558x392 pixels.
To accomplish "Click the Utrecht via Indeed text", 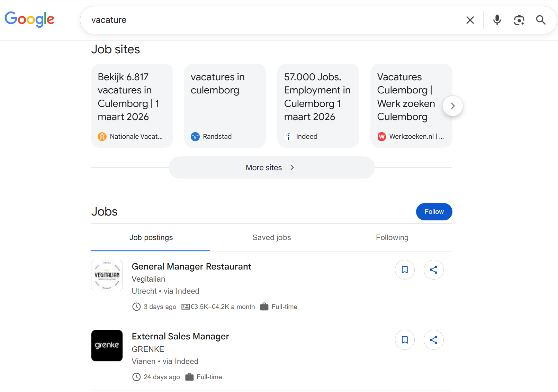I will (165, 291).
